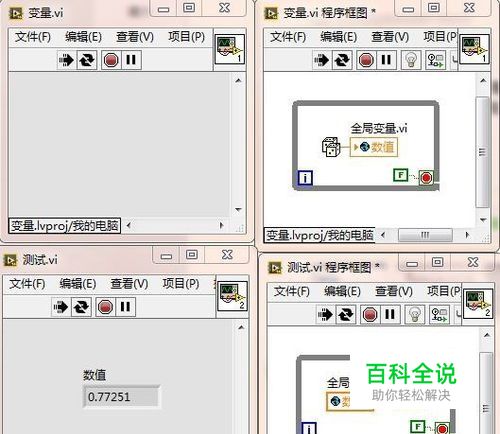
Task: Click 数值 indicator showing 0.77251
Action: tap(122, 397)
